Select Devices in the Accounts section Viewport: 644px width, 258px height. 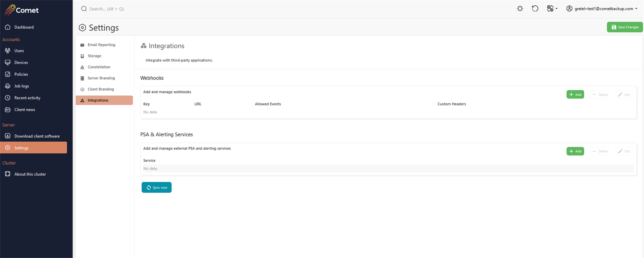point(21,62)
